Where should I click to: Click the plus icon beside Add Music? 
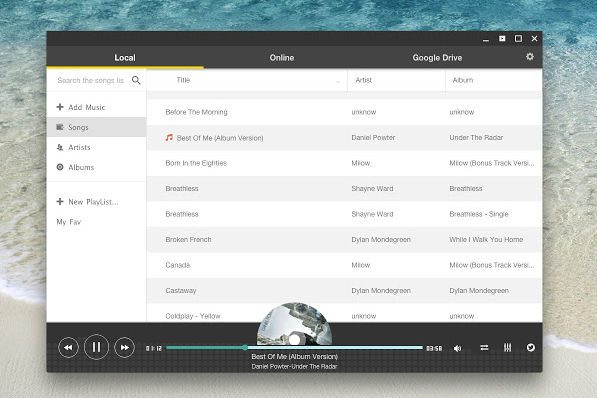point(60,107)
